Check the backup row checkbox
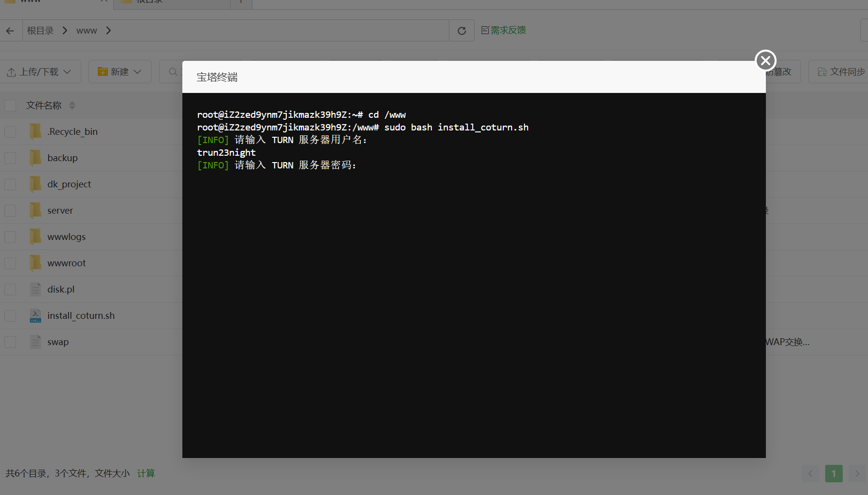Screen dimensions: 868x495 click(10, 158)
